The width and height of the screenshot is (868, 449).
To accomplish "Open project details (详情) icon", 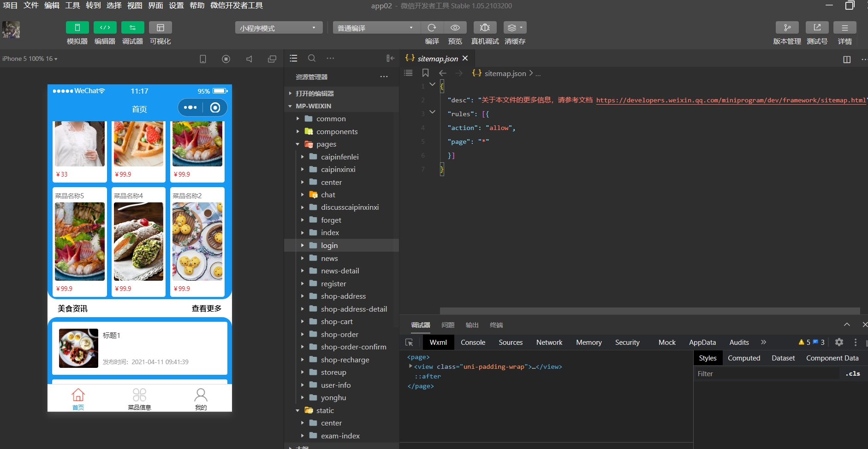I will coord(844,28).
